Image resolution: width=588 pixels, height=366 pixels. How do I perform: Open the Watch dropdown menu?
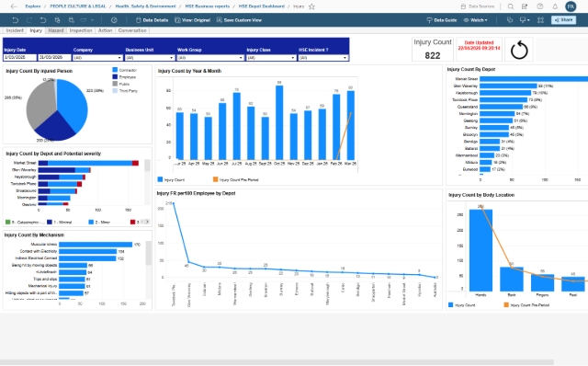point(476,20)
